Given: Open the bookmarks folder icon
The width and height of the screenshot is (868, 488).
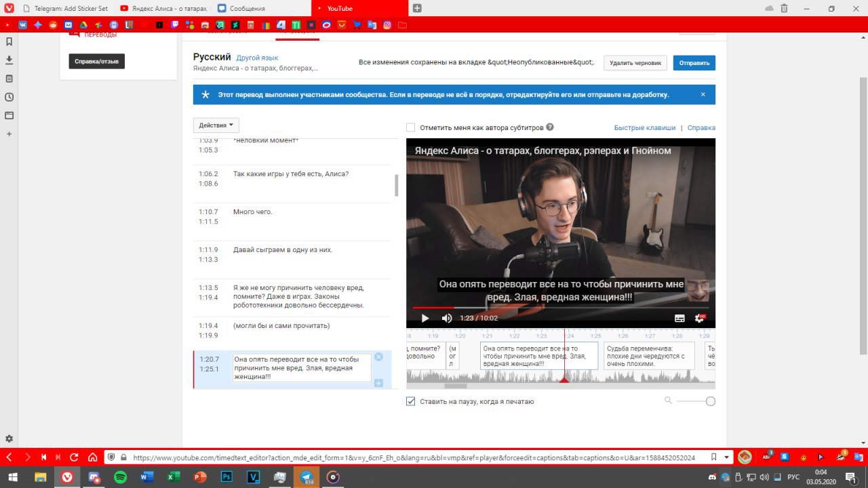Looking at the screenshot, I should 402,25.
